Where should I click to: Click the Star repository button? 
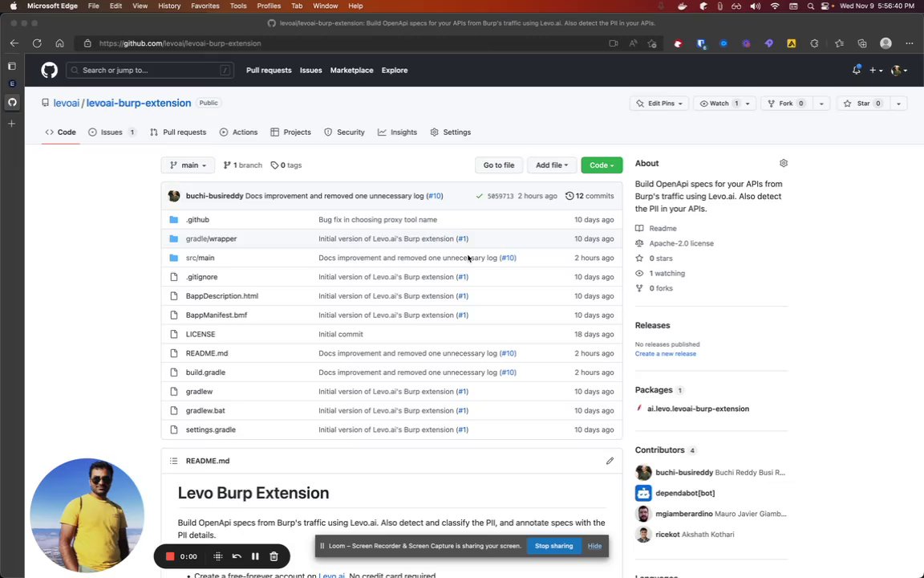click(x=863, y=104)
